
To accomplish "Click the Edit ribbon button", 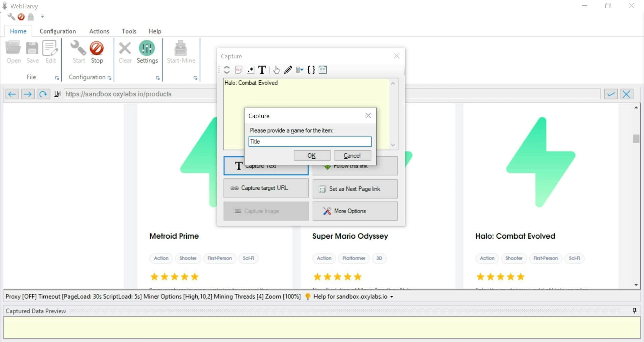I will [x=50, y=52].
